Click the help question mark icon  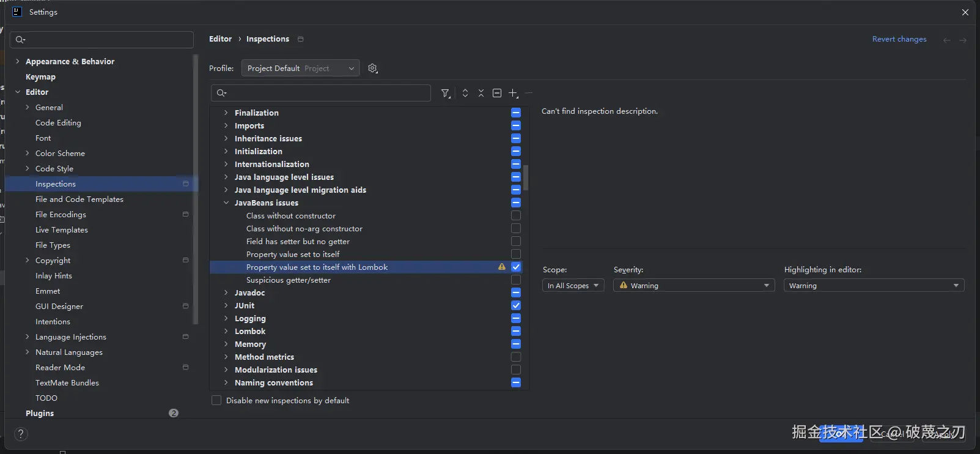(21, 434)
